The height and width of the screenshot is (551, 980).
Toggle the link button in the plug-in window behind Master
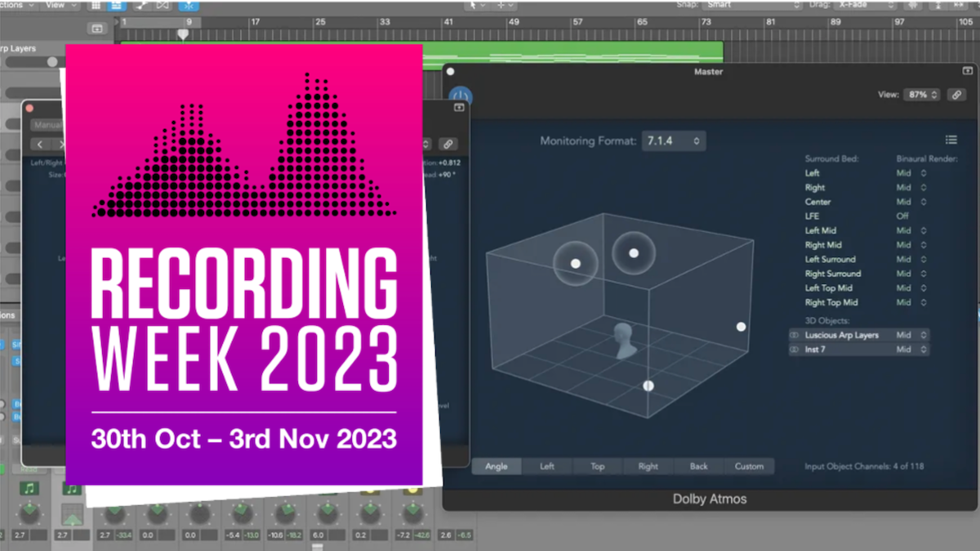click(x=448, y=144)
